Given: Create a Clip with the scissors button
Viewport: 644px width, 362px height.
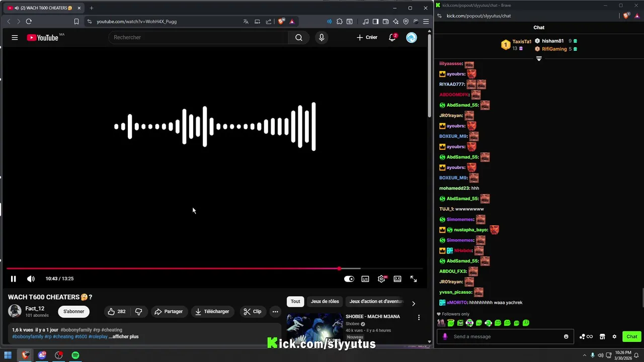Looking at the screenshot, I should (x=253, y=312).
